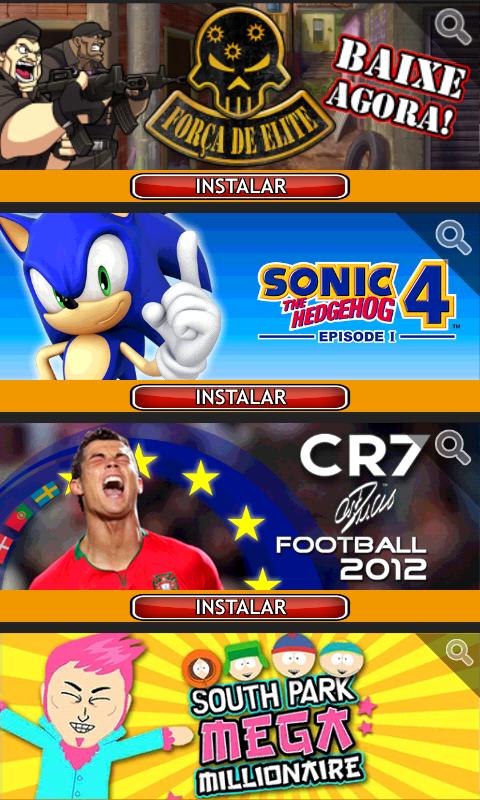Click INSTALAR under Sonic the Hedgehog 4

coord(240,397)
